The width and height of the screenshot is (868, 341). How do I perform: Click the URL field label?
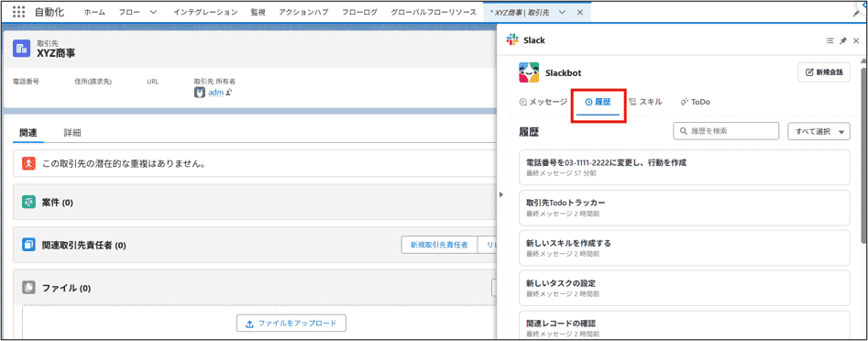153,82
